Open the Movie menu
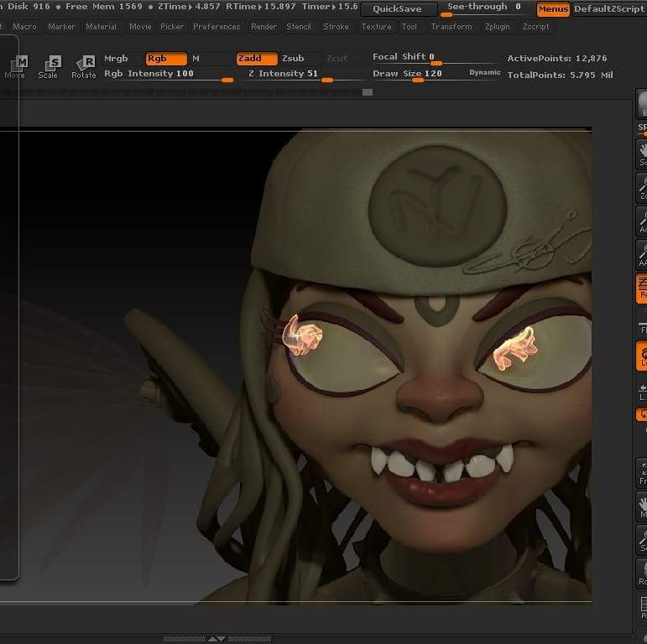This screenshot has width=647, height=644. (140, 27)
